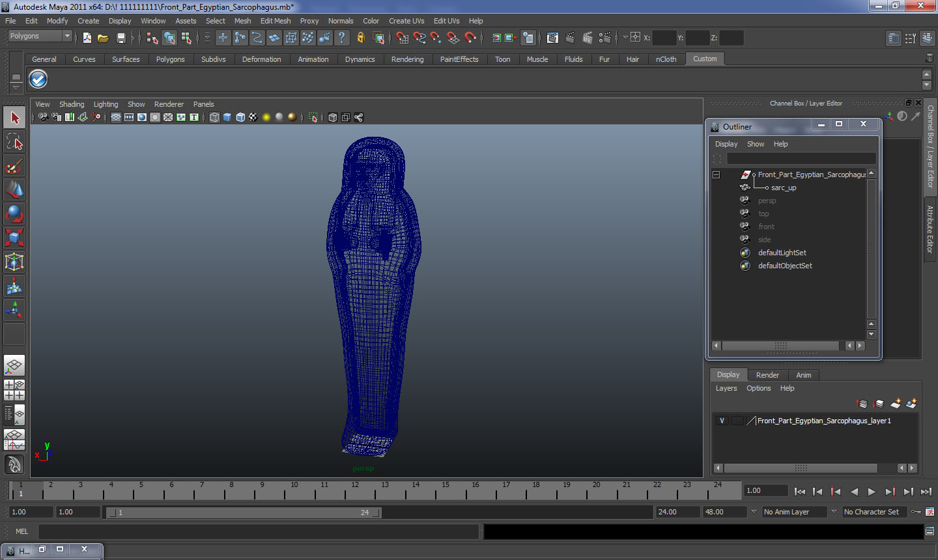Click Play Forwards button

click(872, 492)
